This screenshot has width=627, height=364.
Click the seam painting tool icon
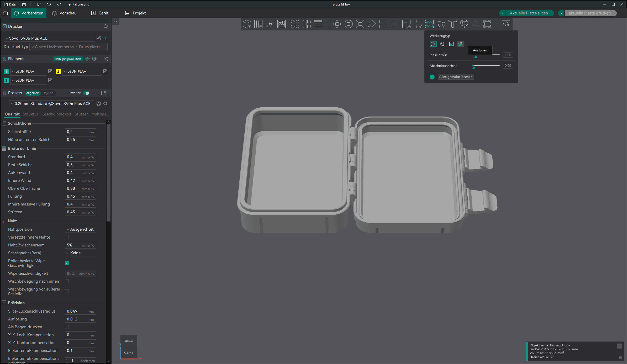(418, 24)
